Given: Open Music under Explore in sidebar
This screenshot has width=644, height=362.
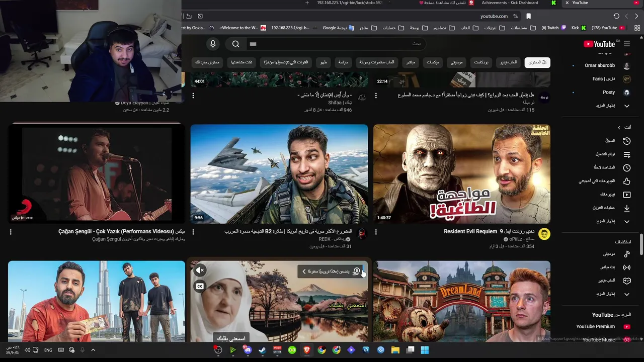Looking at the screenshot, I should coord(617,254).
